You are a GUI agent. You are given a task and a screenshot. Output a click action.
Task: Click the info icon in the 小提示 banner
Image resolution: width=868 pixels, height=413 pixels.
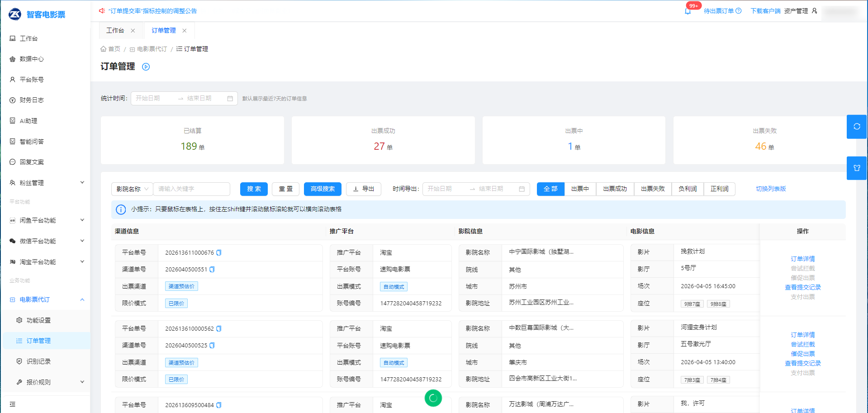[x=121, y=209]
